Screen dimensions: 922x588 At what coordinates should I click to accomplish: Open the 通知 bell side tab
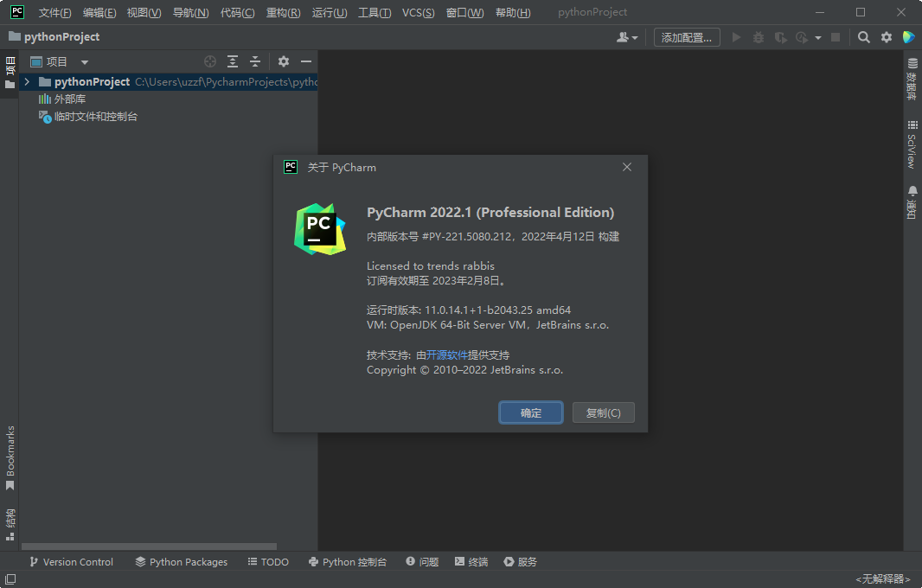(912, 202)
